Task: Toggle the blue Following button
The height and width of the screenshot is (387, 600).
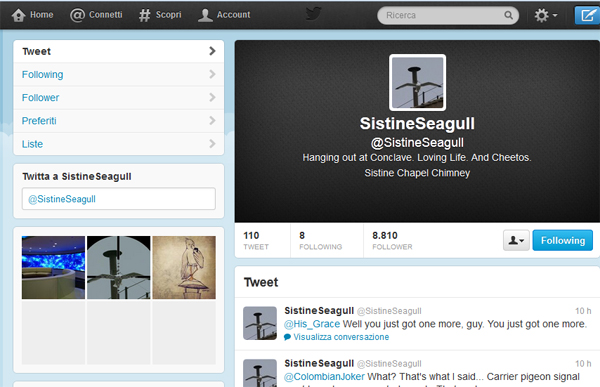Action: tap(562, 240)
